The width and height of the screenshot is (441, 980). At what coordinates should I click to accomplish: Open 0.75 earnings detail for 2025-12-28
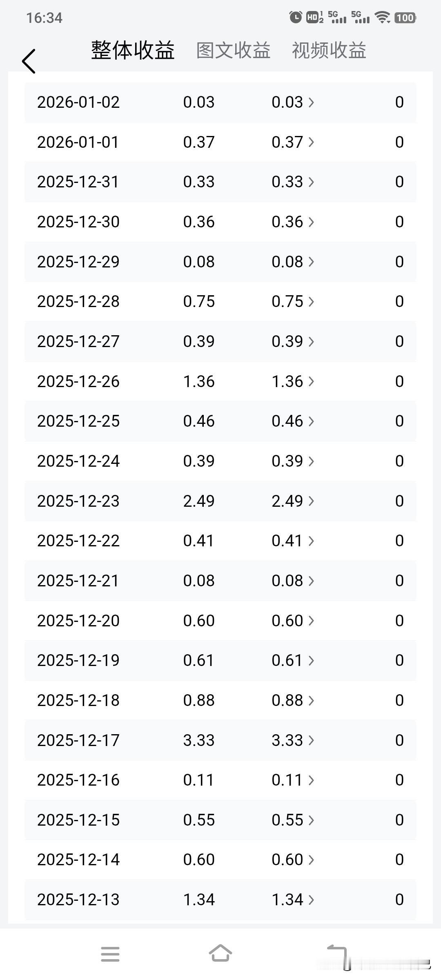[293, 301]
